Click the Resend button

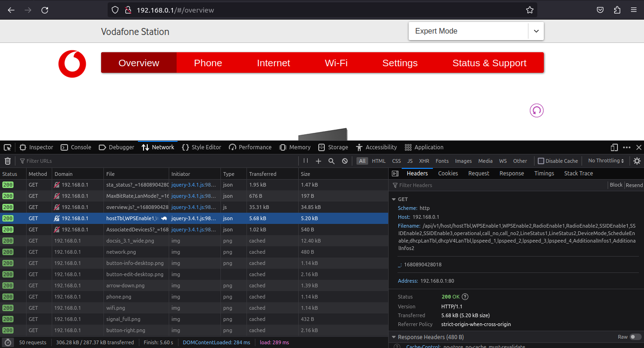(x=634, y=185)
